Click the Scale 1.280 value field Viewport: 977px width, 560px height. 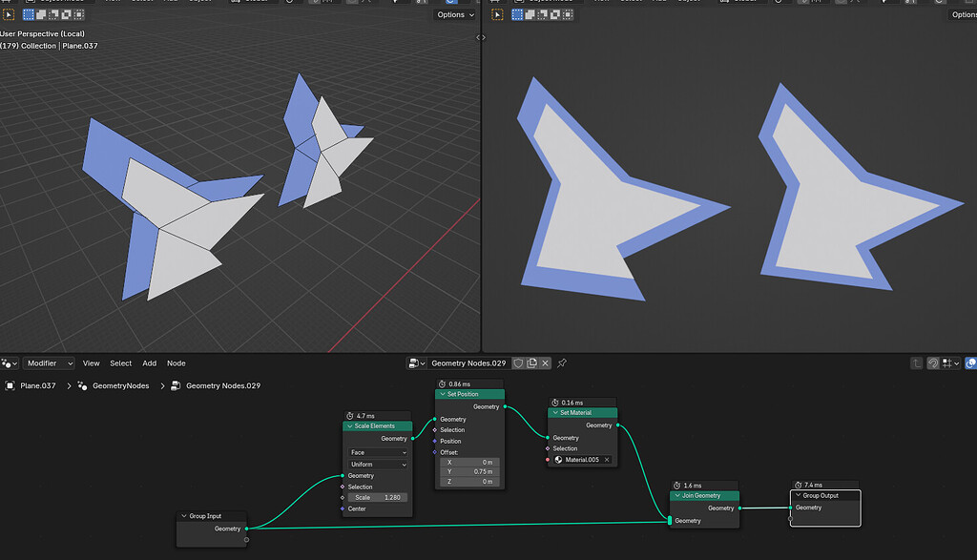click(x=378, y=498)
